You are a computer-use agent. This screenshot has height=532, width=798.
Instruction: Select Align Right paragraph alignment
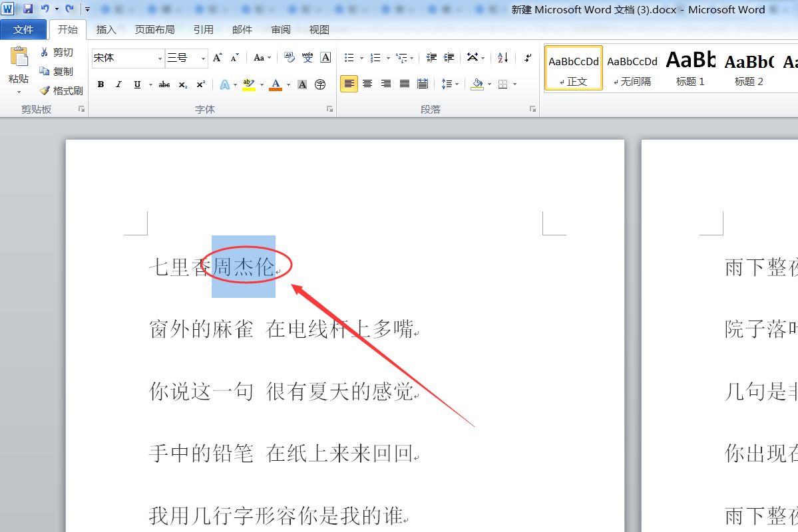click(x=386, y=83)
